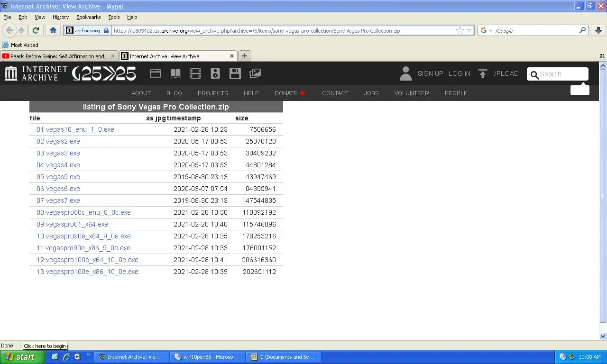Open the CONTACT navigation link

click(335, 93)
